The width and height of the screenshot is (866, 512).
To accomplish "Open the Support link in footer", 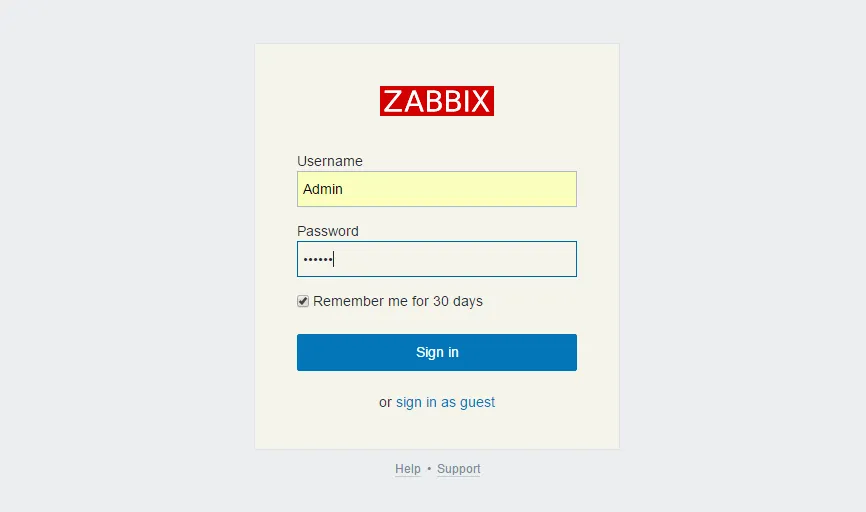I will tap(458, 469).
